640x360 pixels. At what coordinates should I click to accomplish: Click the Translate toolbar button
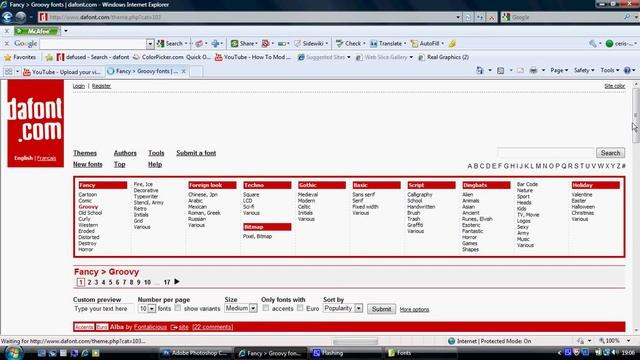(x=388, y=43)
